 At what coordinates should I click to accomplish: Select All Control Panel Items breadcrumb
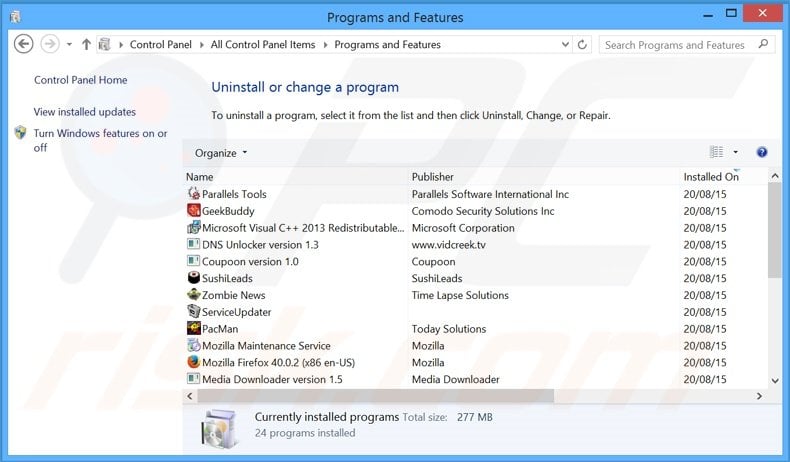coord(263,44)
